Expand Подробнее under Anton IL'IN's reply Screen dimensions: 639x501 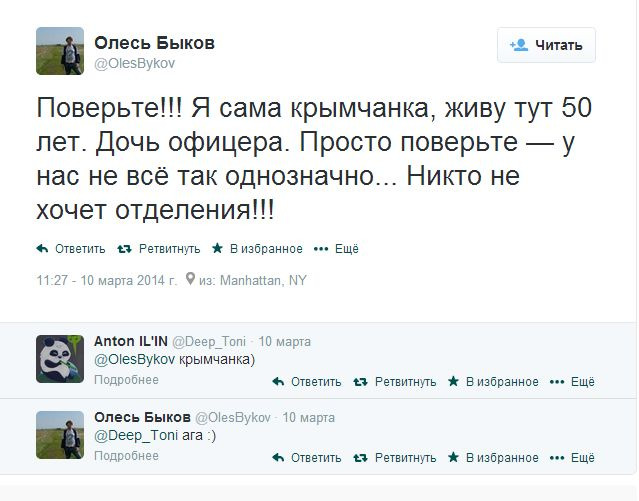pos(126,381)
